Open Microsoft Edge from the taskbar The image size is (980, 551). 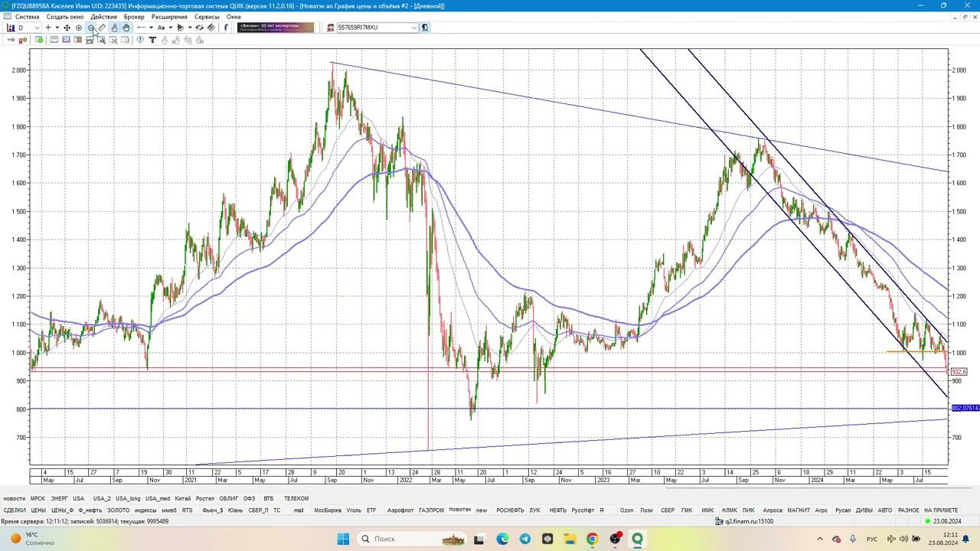pyautogui.click(x=502, y=539)
